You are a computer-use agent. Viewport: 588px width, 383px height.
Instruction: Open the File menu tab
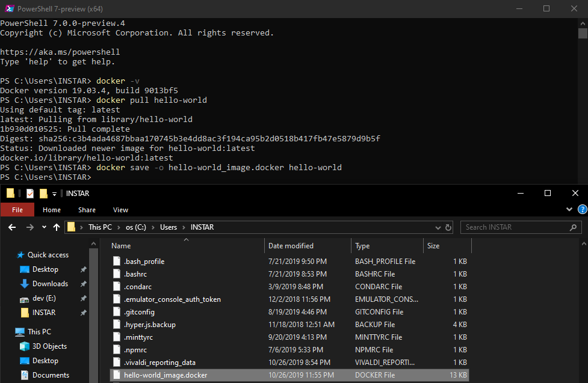pos(17,210)
